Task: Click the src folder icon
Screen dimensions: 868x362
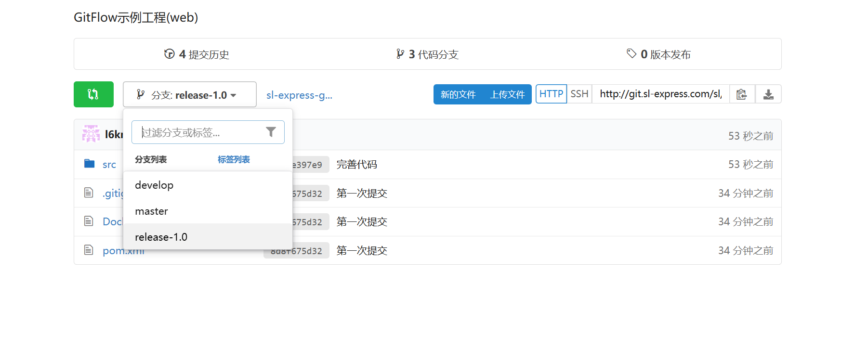Action: coord(89,164)
